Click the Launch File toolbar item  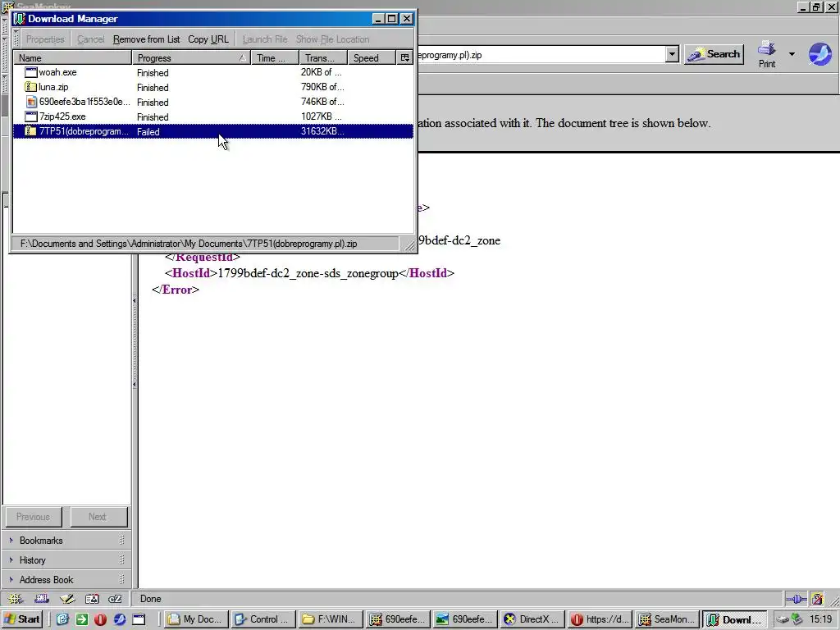tap(265, 39)
